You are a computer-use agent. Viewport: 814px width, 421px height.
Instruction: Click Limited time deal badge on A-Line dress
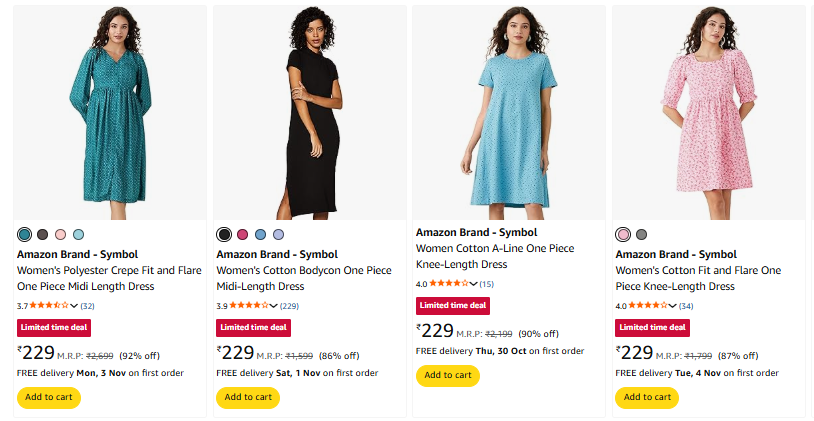(453, 306)
